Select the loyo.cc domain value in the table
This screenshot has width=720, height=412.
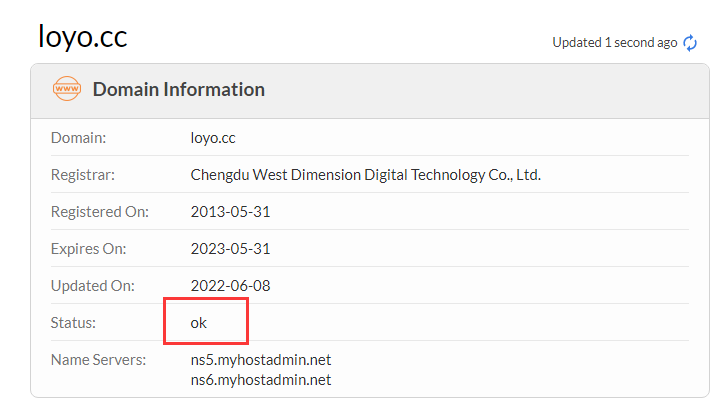pos(213,138)
